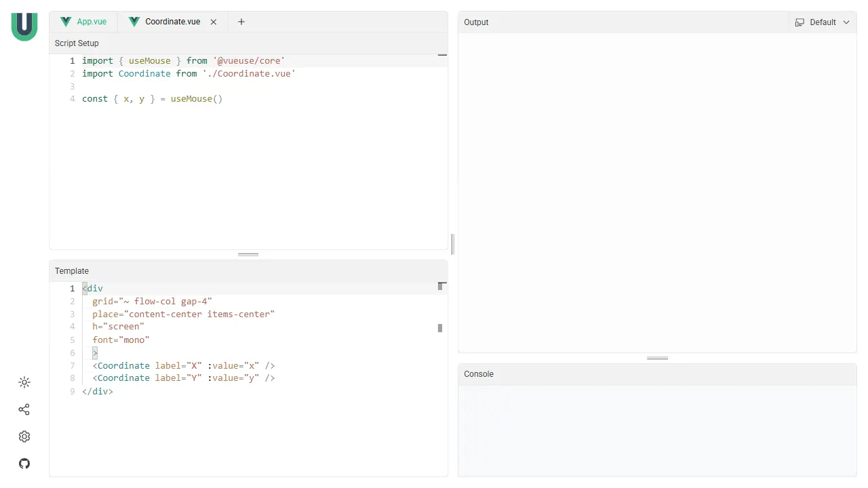Click the Console panel header

(657, 374)
